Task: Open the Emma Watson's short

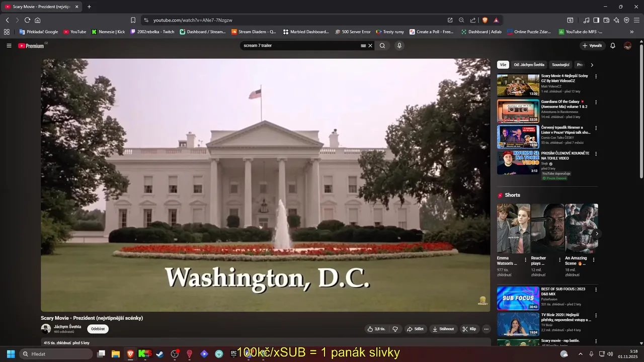Action: [513, 229]
